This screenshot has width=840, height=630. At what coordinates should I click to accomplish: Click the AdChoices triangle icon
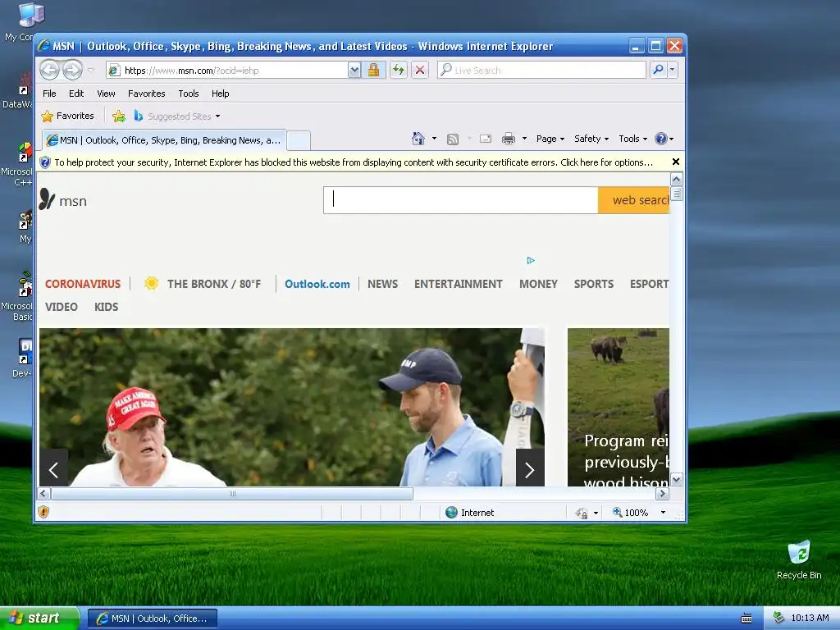531,260
